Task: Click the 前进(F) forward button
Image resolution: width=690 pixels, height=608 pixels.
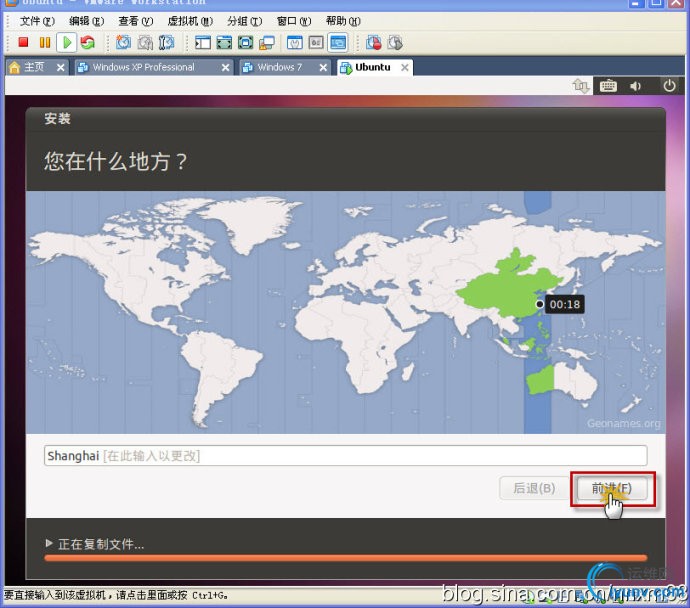Action: (x=612, y=488)
